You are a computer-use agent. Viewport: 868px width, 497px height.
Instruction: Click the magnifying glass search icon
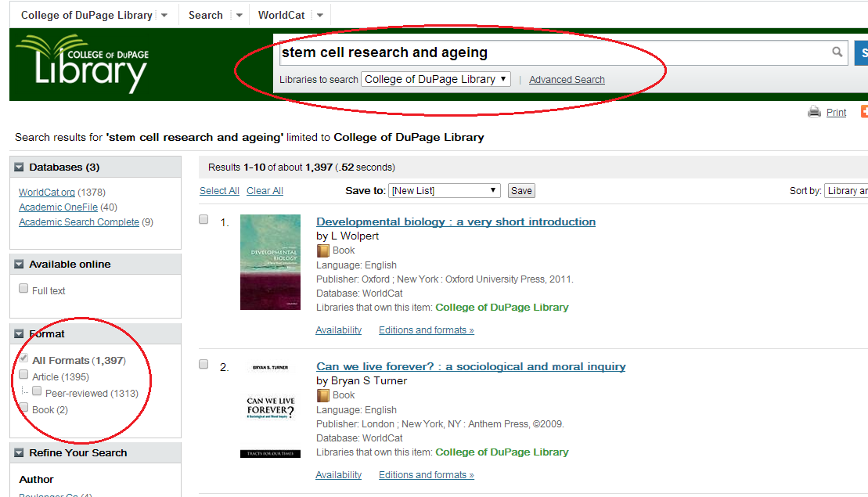(837, 52)
